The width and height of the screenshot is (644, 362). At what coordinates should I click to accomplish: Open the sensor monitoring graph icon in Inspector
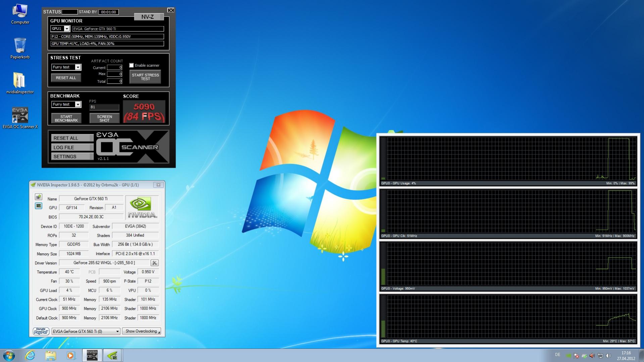(x=39, y=206)
